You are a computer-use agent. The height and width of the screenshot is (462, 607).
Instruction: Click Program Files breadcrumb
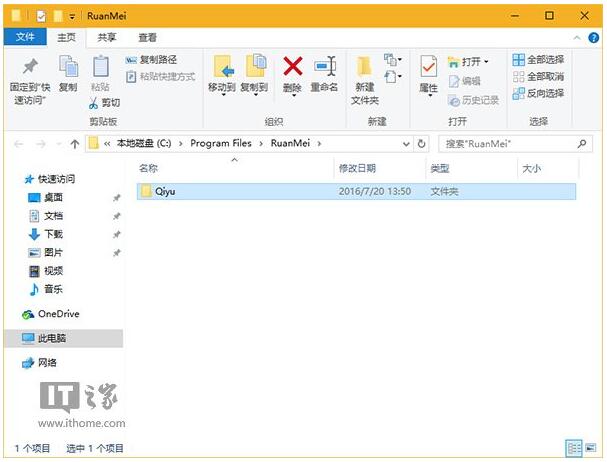tap(221, 143)
